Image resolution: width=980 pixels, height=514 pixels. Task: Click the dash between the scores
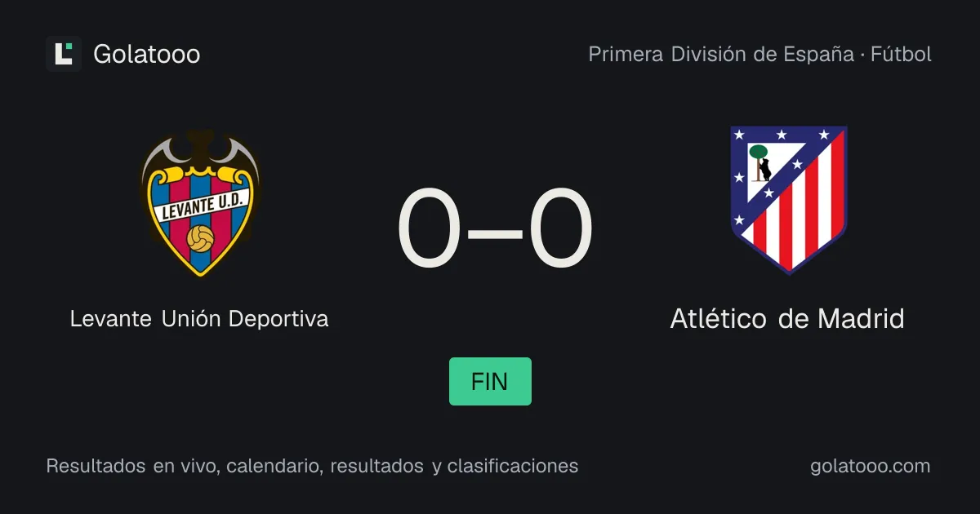pos(496,232)
